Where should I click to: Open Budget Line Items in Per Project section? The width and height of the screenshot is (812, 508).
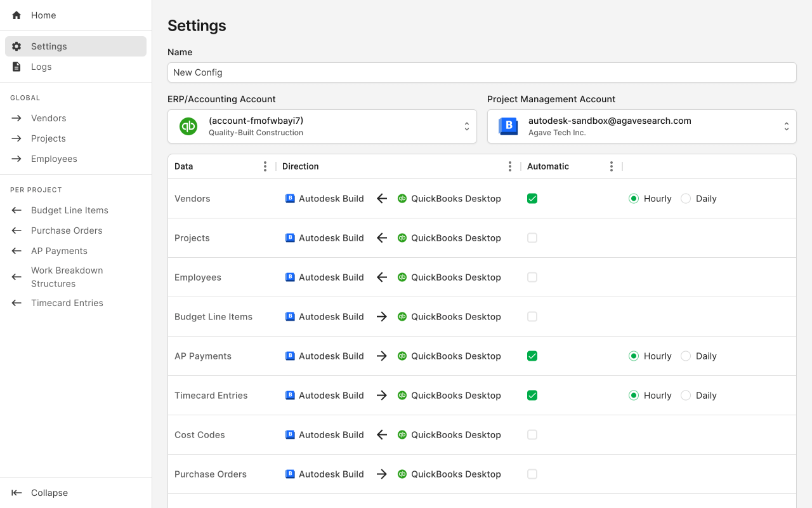click(76, 210)
